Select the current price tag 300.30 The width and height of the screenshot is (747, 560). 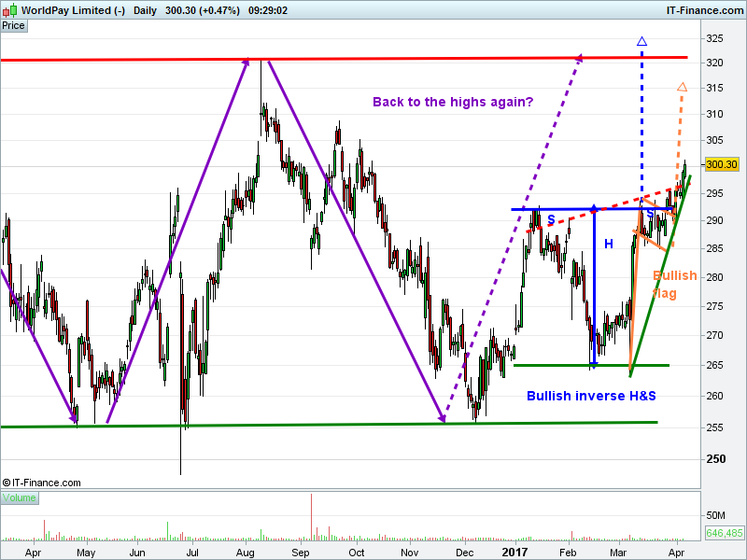click(x=722, y=164)
